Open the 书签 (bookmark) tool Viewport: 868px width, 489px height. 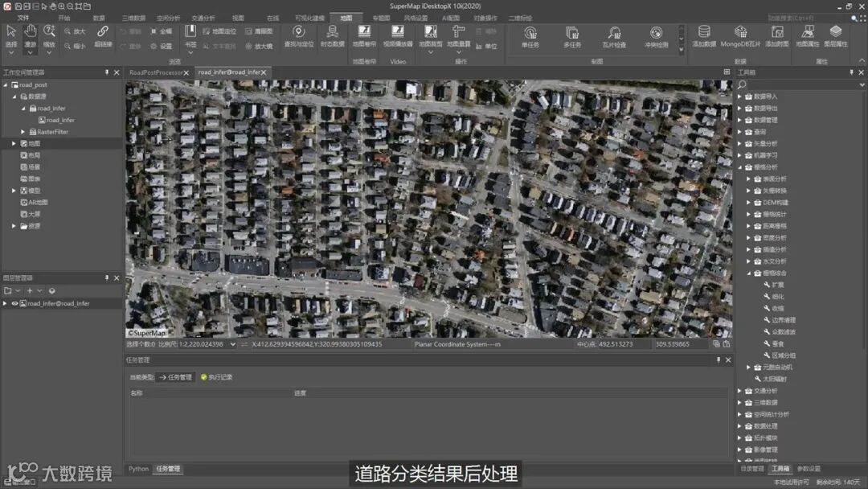pos(190,34)
